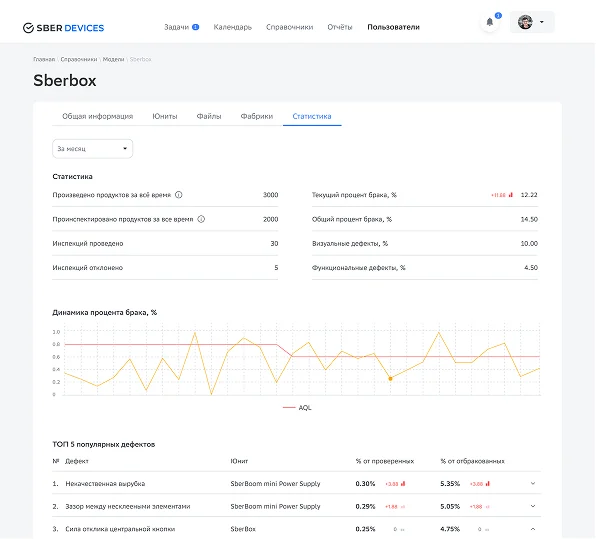Switch to the Фабрики tab
The image size is (596, 539).
click(x=257, y=116)
